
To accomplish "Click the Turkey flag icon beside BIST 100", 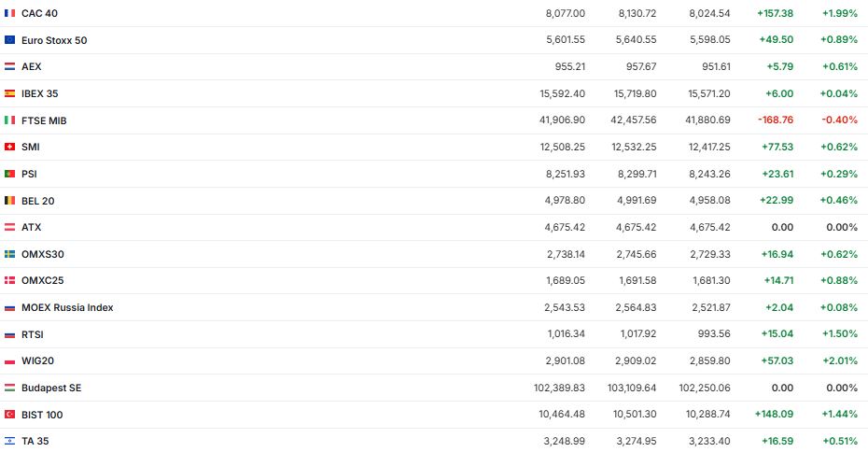I will coord(9,415).
